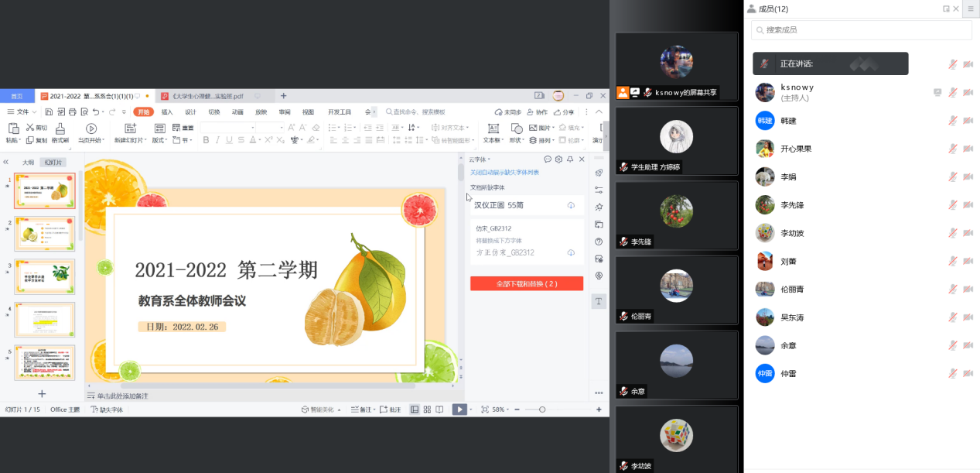Click 关闭自动展示缺失字体列表 link

click(x=504, y=173)
